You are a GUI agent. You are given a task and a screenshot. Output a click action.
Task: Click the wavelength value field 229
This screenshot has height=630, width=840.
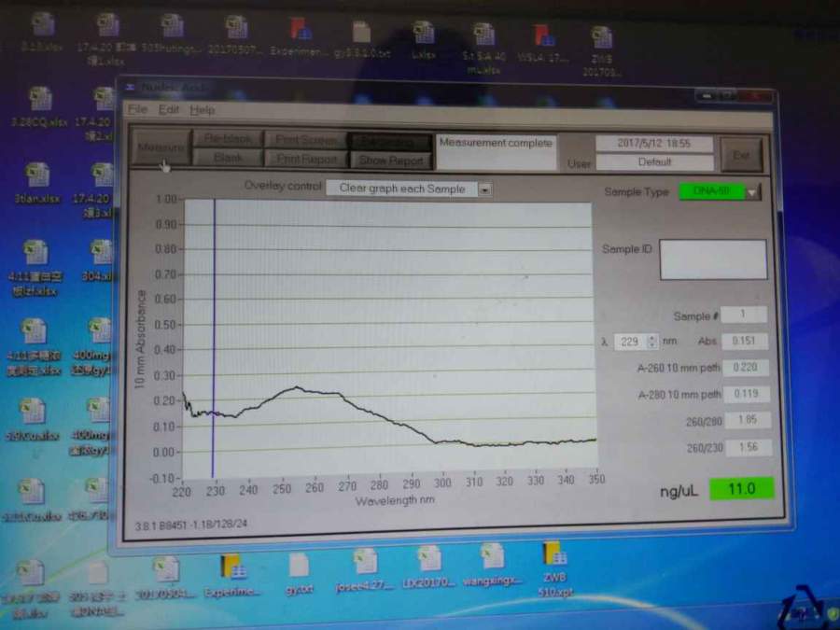tap(630, 342)
